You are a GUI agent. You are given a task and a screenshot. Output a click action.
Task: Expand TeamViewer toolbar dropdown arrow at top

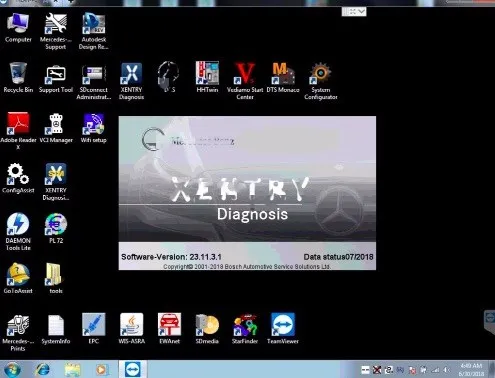[361, 12]
